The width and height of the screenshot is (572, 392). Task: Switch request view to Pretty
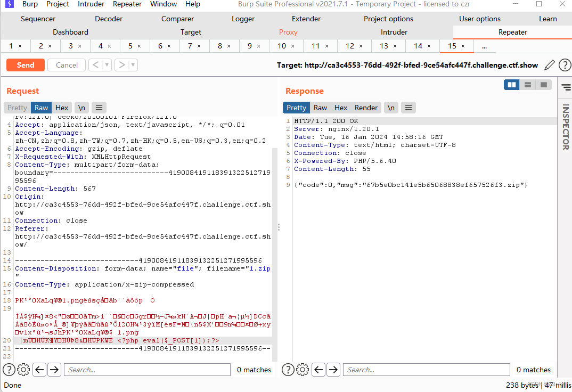(x=17, y=108)
